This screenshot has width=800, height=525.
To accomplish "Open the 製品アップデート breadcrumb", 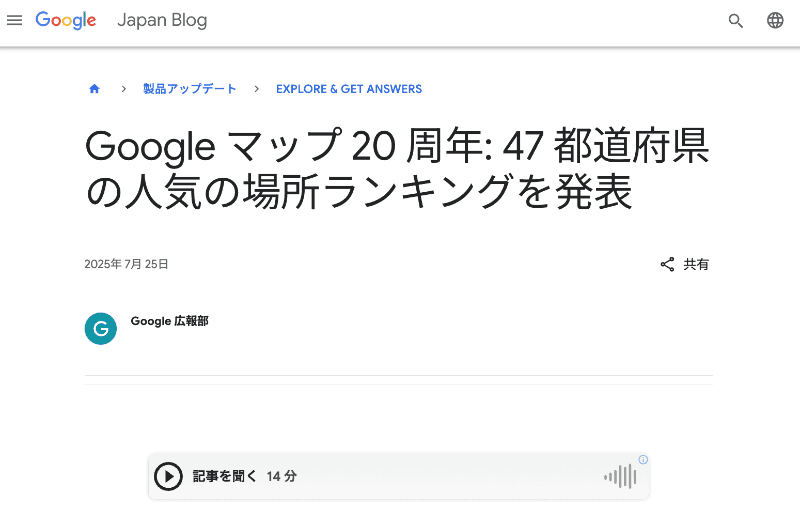I will pyautogui.click(x=190, y=89).
